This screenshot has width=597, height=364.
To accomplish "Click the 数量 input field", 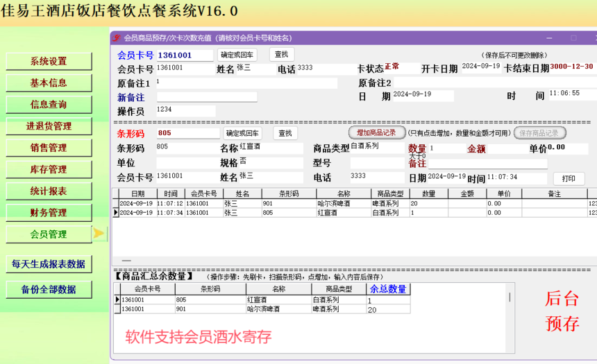I will 447,148.
